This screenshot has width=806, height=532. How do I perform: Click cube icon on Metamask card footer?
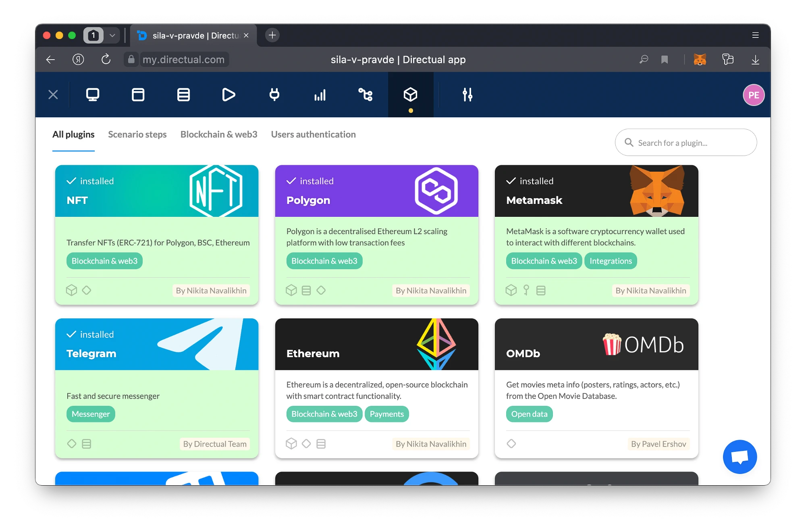click(511, 290)
